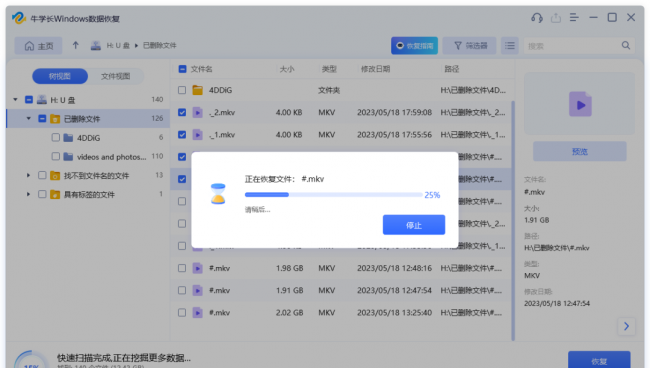Click the 牛学长 app logo icon
The height and width of the screenshot is (368, 650).
click(19, 18)
